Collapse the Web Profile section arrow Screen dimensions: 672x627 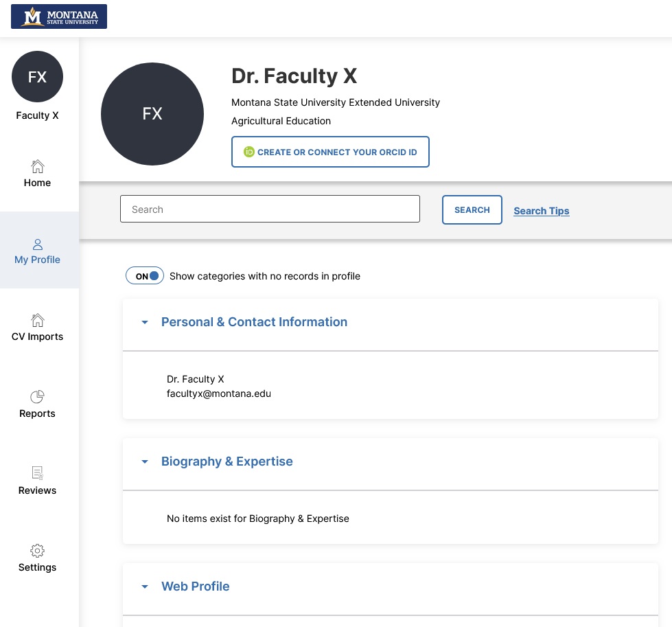[x=145, y=586]
